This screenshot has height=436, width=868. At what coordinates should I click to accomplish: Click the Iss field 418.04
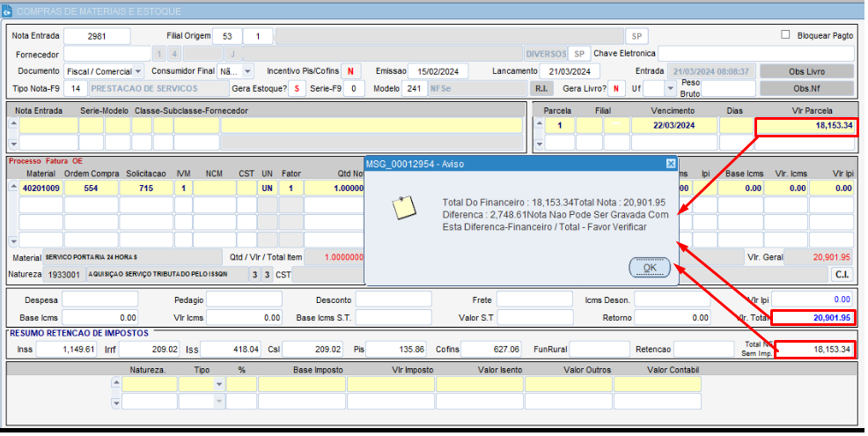[x=232, y=350]
